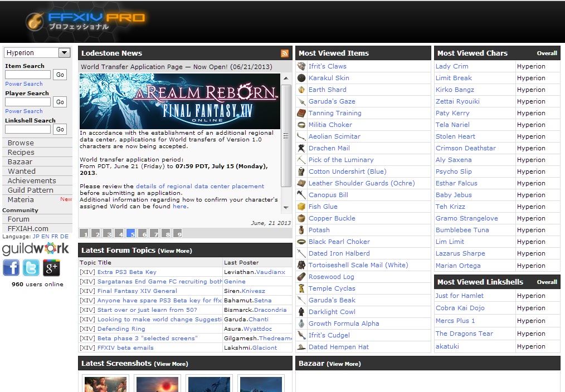
Task: Click Go next to Linkshell Search
Action: point(60,129)
